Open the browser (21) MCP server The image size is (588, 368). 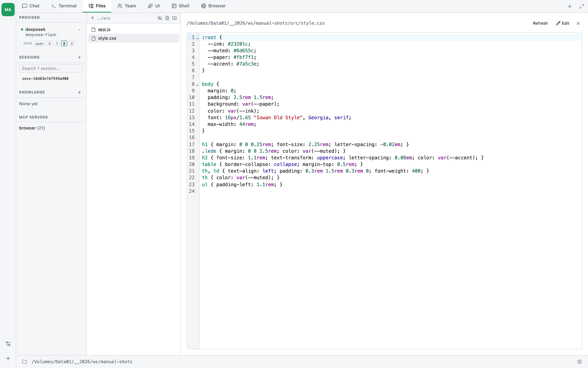coord(32,128)
